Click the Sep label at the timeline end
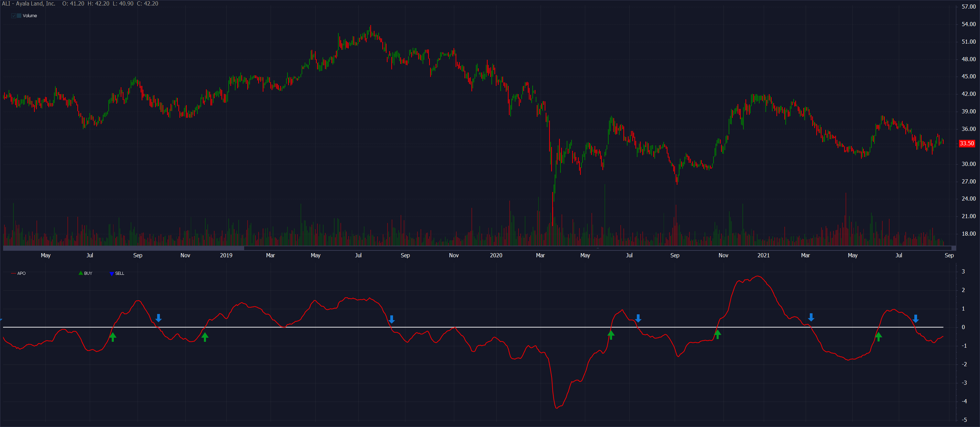This screenshot has height=427, width=980. tap(949, 256)
